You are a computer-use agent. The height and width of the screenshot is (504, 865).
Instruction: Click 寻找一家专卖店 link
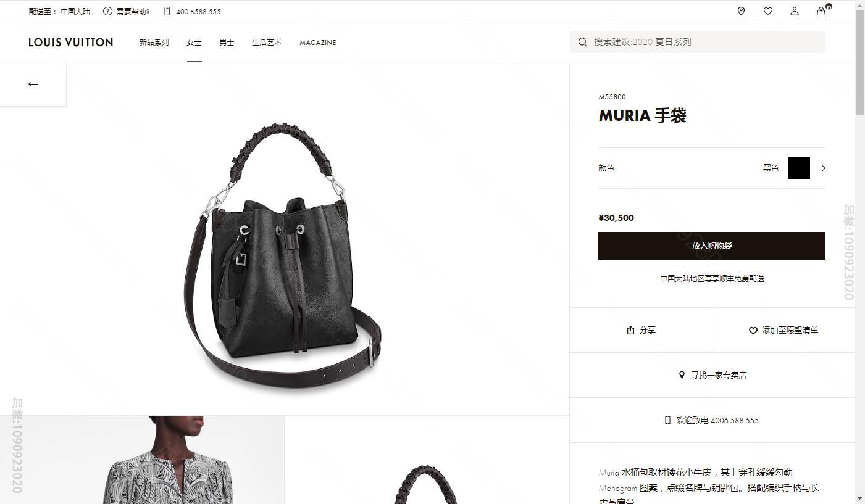point(712,375)
